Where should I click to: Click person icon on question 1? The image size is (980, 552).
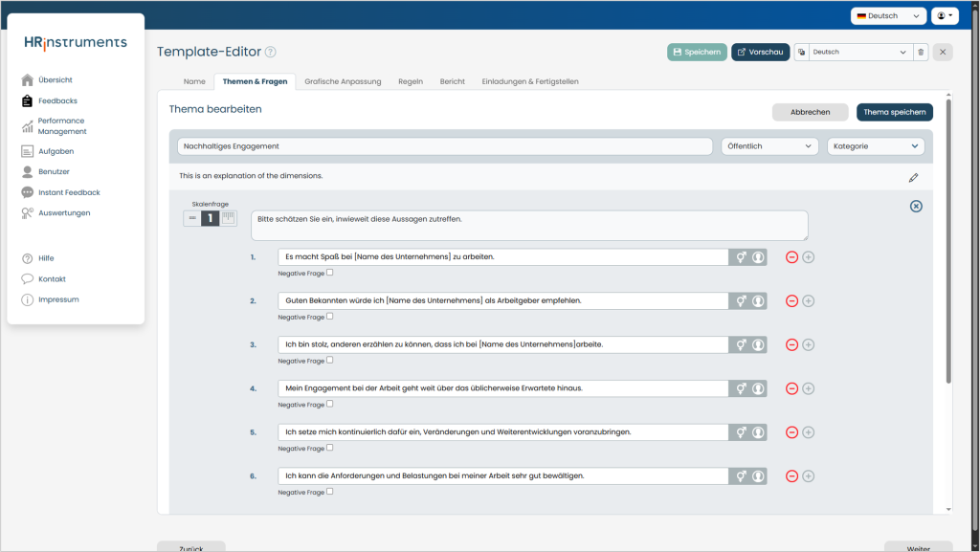coord(758,257)
